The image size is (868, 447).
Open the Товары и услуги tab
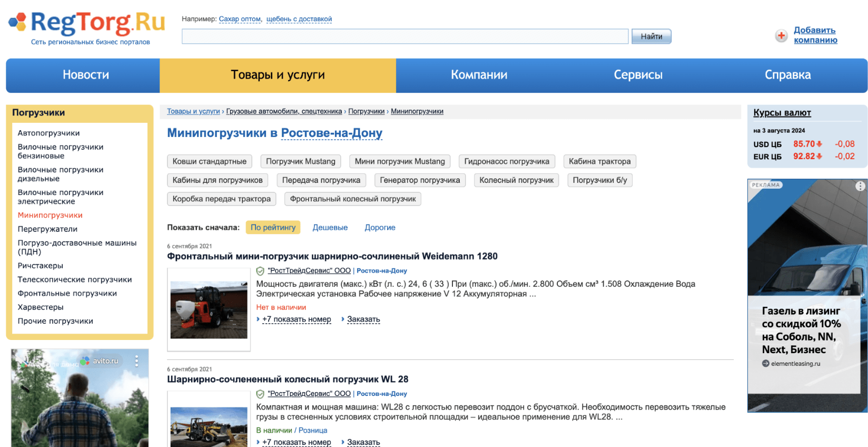click(x=278, y=75)
